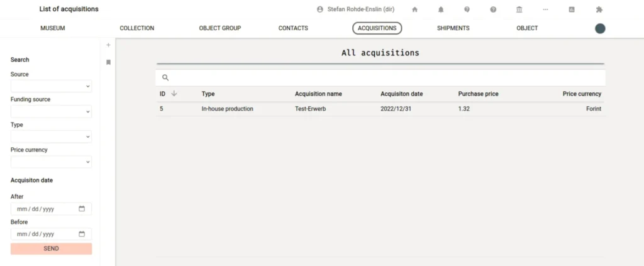
Task: Click the 1.32 purchase price cell
Action: point(464,109)
